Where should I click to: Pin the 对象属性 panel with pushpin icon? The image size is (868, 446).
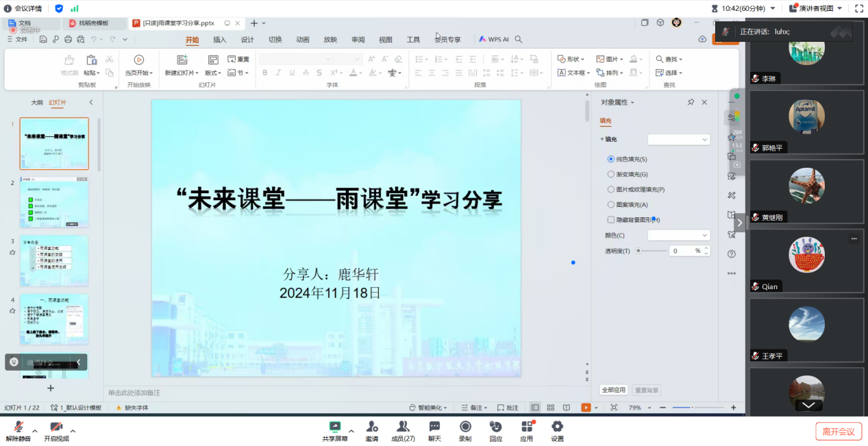point(691,102)
